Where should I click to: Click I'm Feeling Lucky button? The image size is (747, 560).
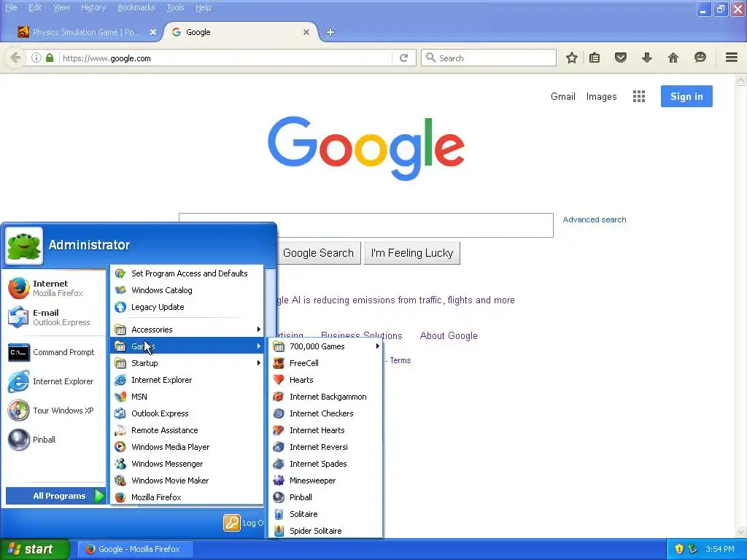point(412,253)
